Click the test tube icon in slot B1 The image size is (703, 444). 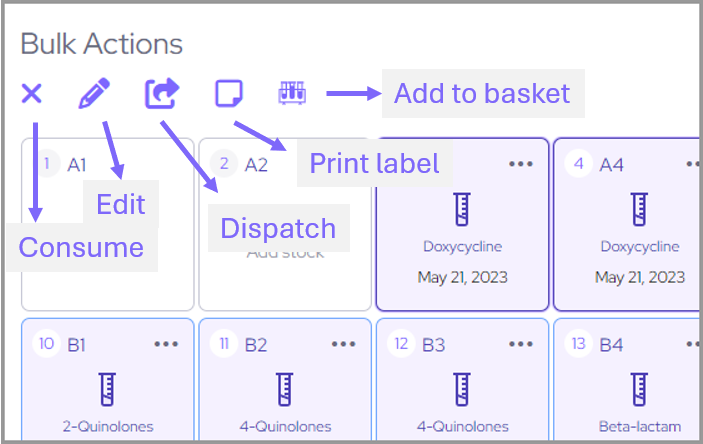pyautogui.click(x=107, y=388)
